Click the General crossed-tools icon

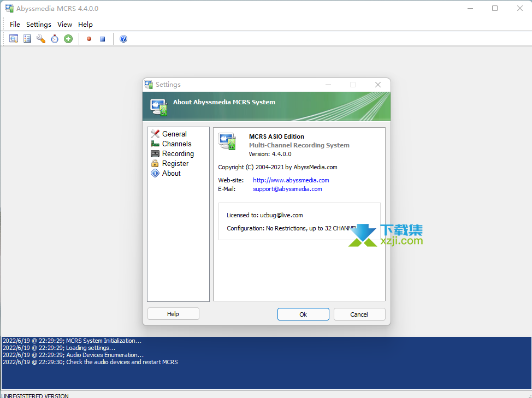point(155,134)
